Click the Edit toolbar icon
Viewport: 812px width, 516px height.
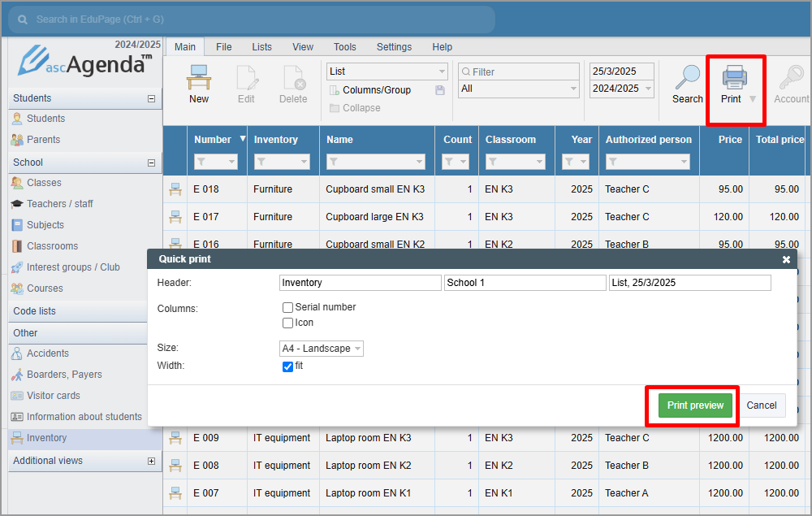coord(247,78)
